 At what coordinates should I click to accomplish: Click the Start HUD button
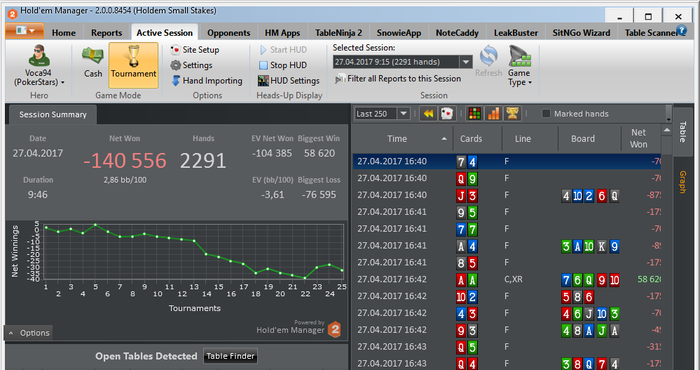coord(283,50)
